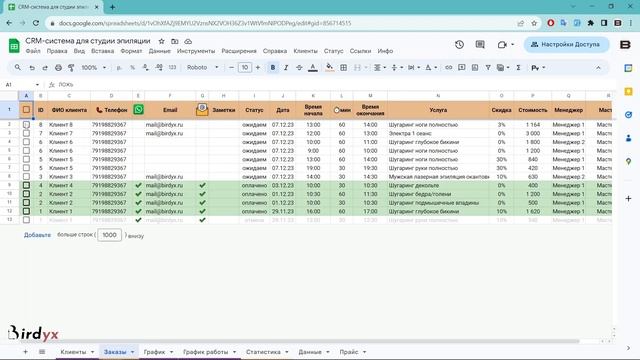Check the checkbox for Клиент 7 row

click(x=26, y=133)
